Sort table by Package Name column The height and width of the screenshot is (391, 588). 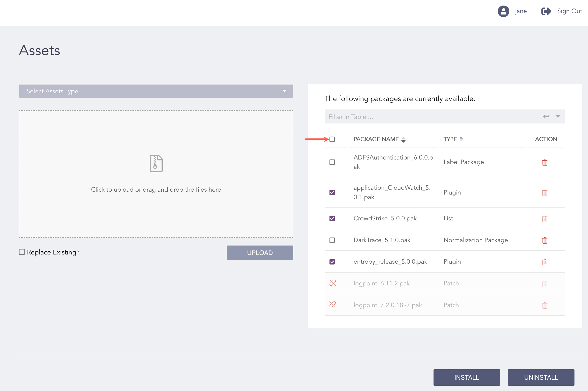click(x=403, y=140)
